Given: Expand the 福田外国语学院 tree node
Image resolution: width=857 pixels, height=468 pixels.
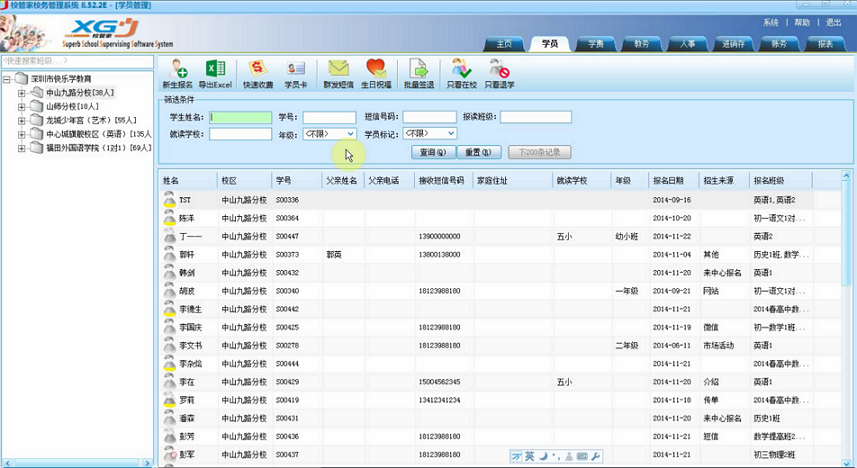Looking at the screenshot, I should [21, 148].
